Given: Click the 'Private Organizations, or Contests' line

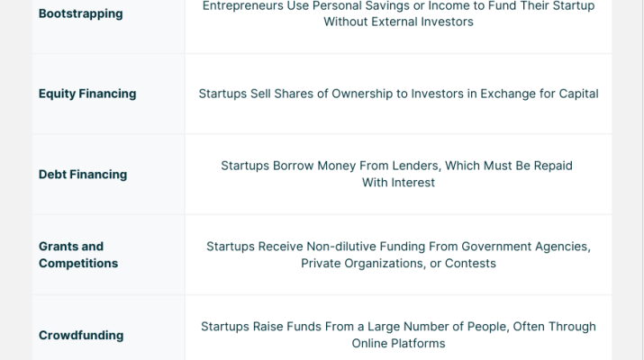Looking at the screenshot, I should tap(398, 264).
